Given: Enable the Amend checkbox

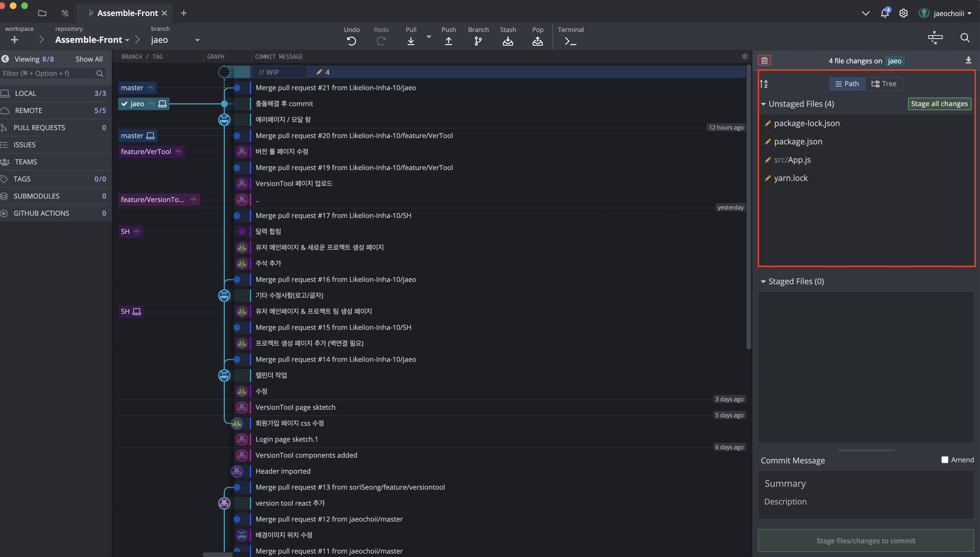Looking at the screenshot, I should tap(944, 459).
